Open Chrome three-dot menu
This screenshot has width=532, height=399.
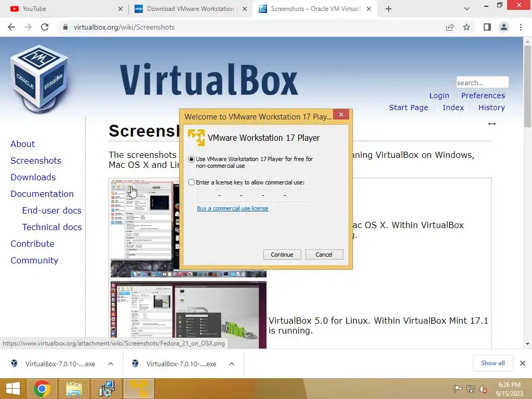pyautogui.click(x=521, y=27)
